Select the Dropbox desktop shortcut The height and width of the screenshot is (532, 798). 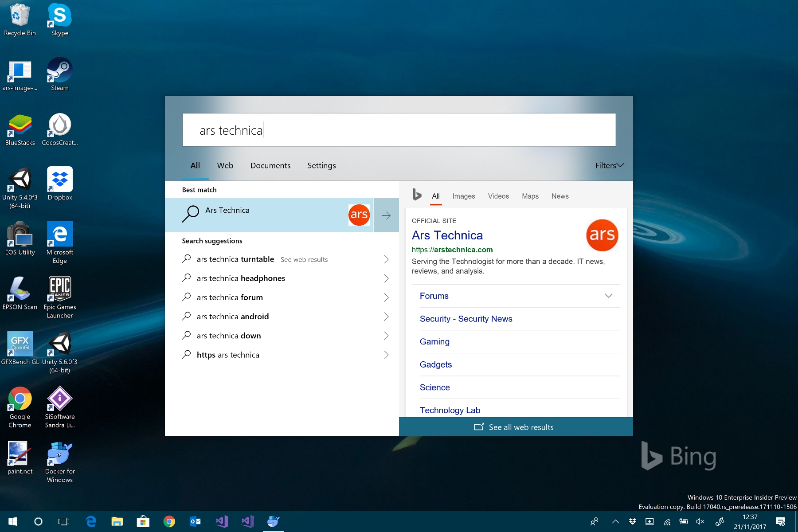click(59, 184)
